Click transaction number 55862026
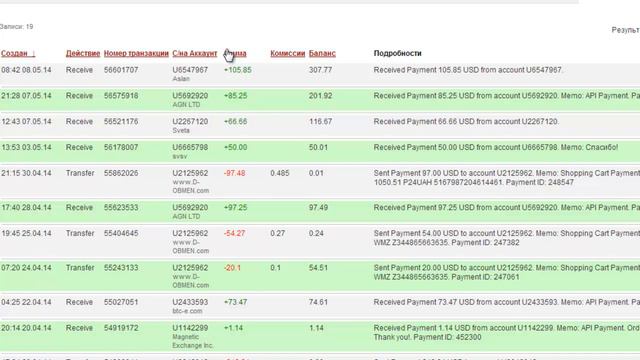The width and height of the screenshot is (640, 360). coord(121,173)
